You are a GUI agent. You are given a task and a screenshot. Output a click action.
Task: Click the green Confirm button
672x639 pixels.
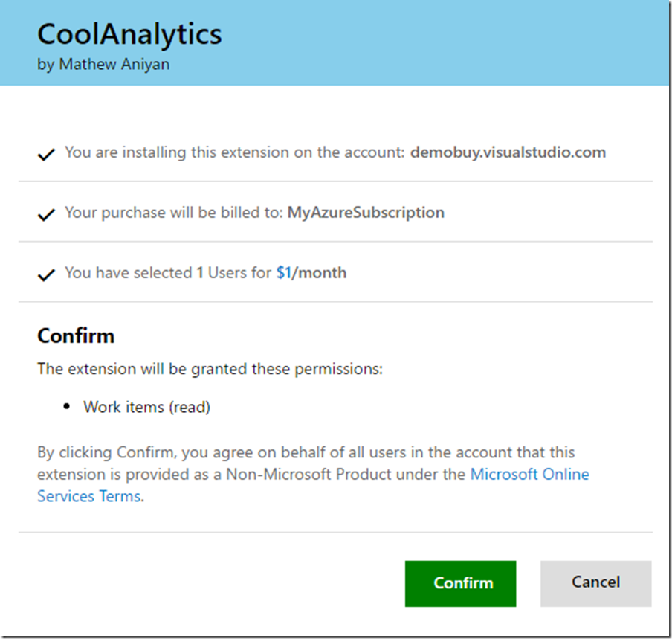pos(460,583)
